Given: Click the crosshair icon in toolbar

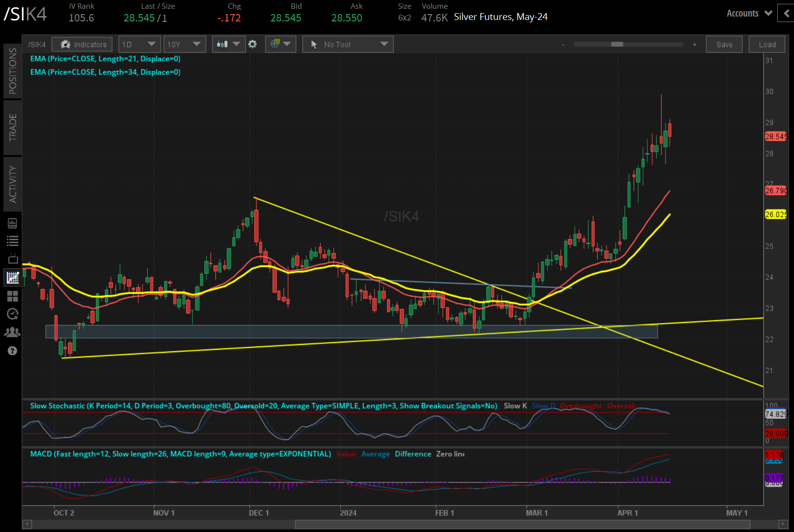Looking at the screenshot, I should (x=275, y=44).
